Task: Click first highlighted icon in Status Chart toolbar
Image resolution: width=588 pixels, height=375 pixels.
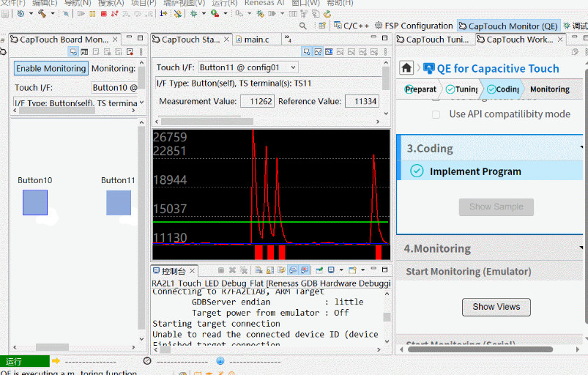Action: [x=307, y=52]
